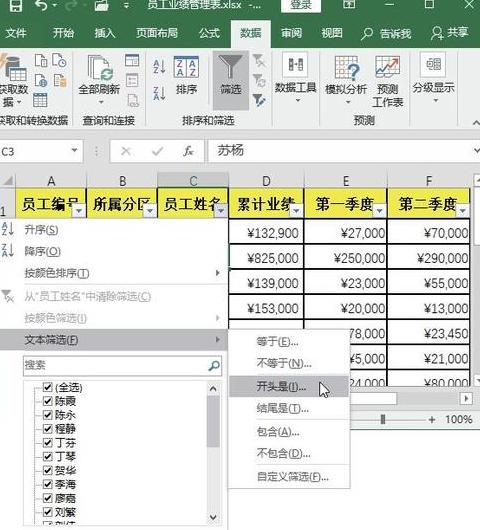The image size is (480, 530).
Task: Click the formula bar confirm checkmark icon
Action: (158, 151)
